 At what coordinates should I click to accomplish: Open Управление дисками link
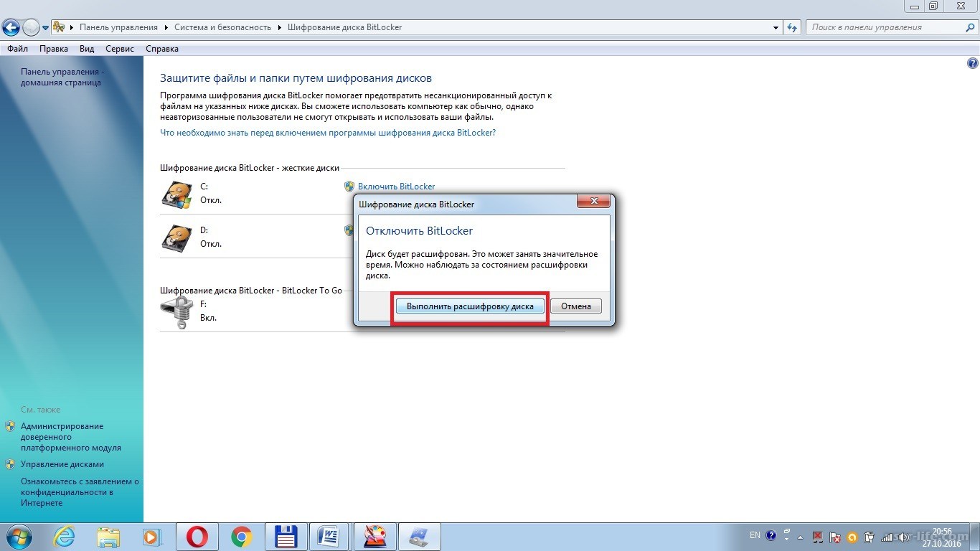point(62,464)
